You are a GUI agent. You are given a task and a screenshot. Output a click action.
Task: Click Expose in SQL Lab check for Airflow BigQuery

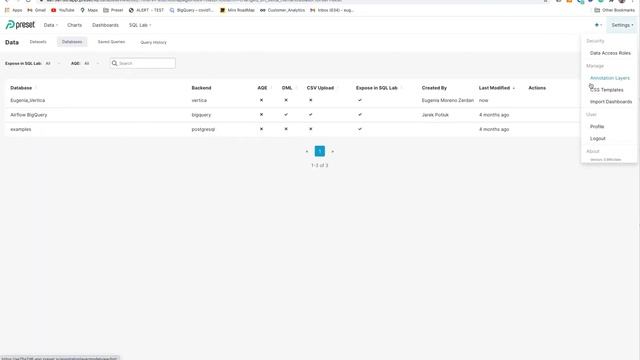pyautogui.click(x=360, y=115)
